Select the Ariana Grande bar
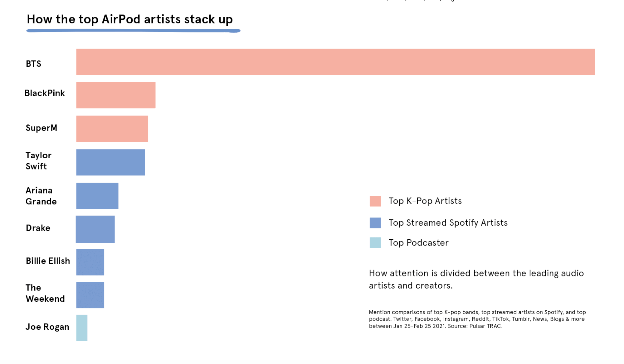Viewport: 624px width, 364px height. (x=97, y=196)
